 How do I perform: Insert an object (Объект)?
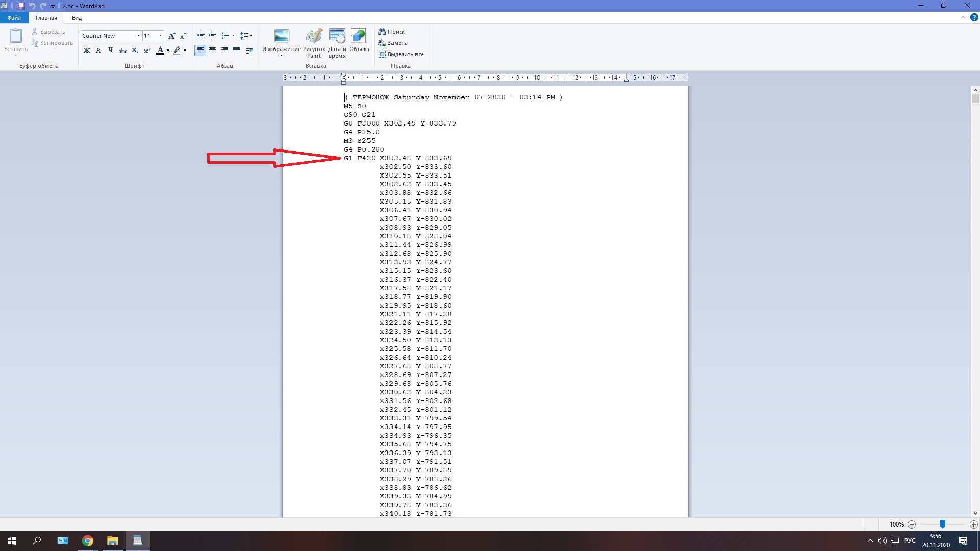click(x=359, y=41)
